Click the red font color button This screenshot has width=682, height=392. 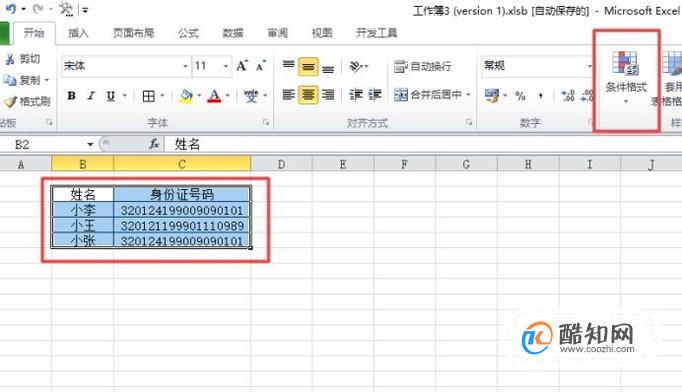coord(214,96)
